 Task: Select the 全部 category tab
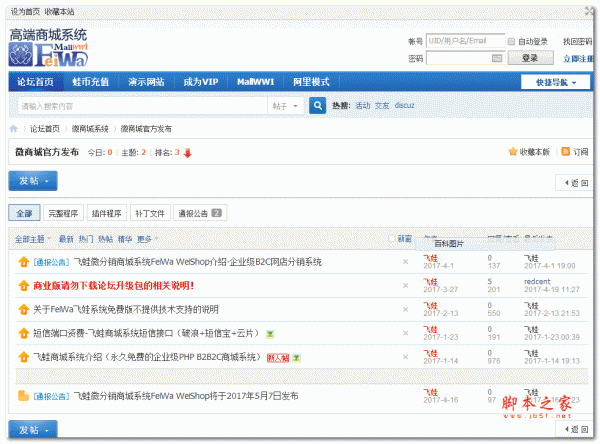point(24,213)
